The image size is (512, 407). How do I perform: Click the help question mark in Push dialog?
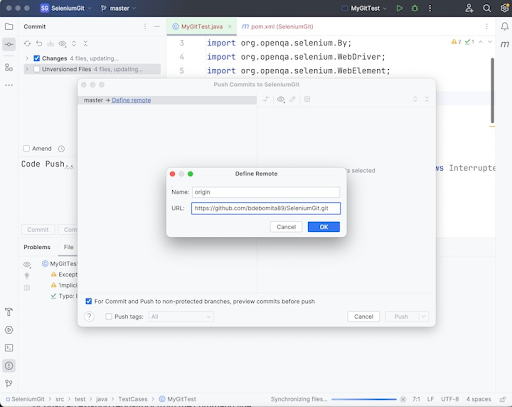coord(89,316)
